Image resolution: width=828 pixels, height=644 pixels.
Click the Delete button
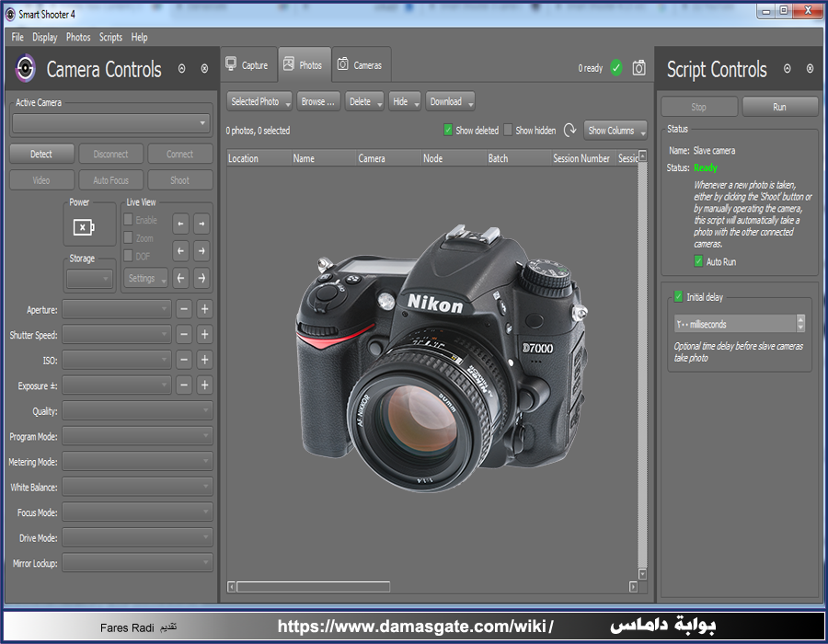click(x=364, y=101)
